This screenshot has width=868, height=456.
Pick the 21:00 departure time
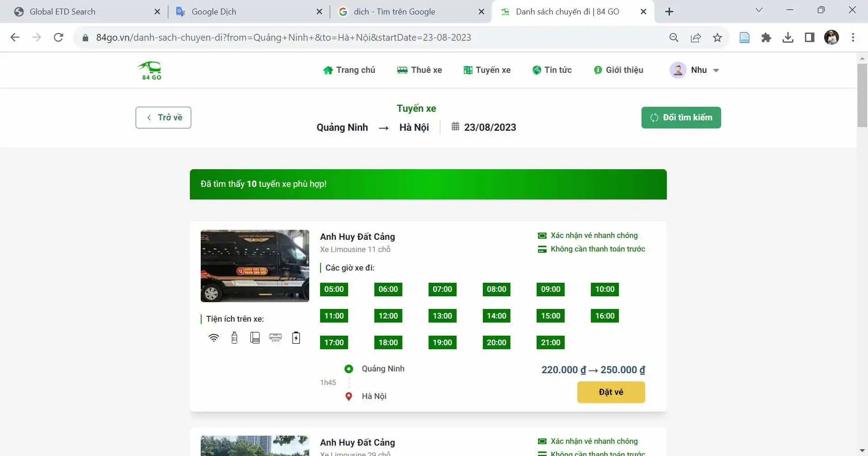550,342
